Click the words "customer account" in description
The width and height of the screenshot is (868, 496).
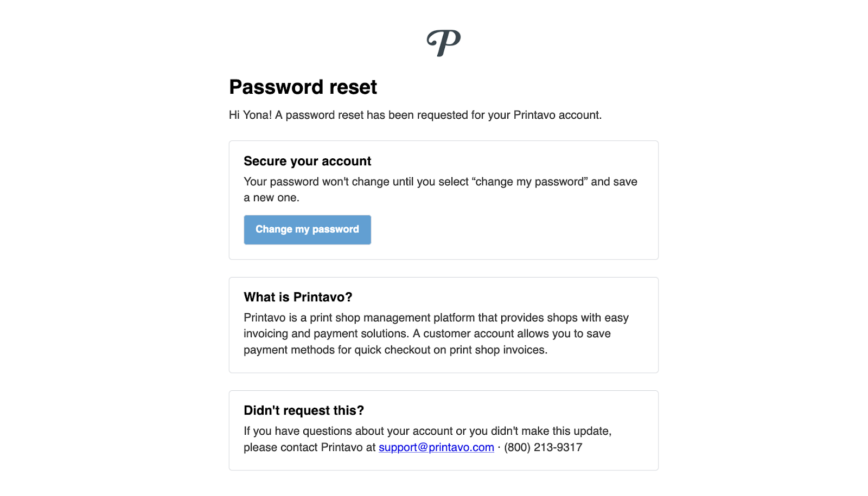468,333
